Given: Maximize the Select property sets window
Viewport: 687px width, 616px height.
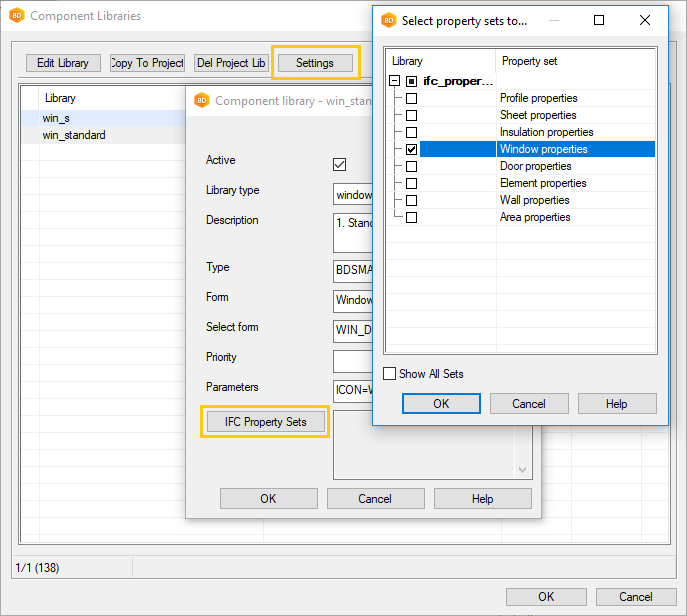Looking at the screenshot, I should [x=599, y=20].
